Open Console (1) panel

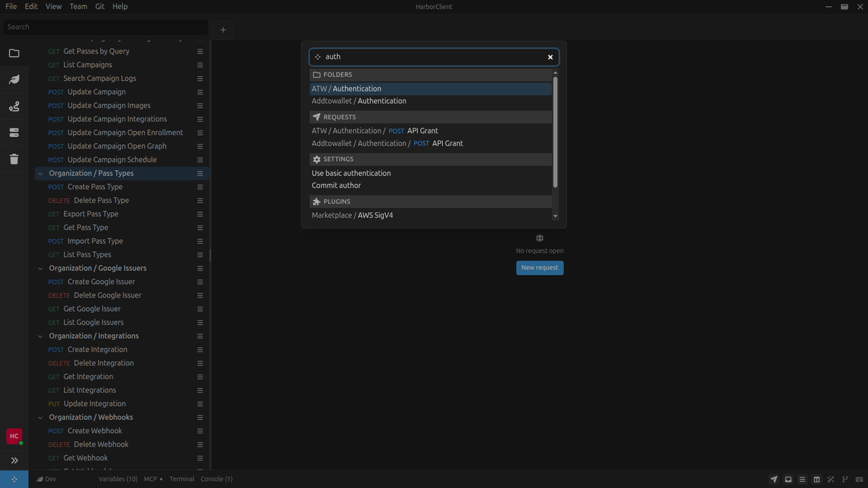pos(216,479)
